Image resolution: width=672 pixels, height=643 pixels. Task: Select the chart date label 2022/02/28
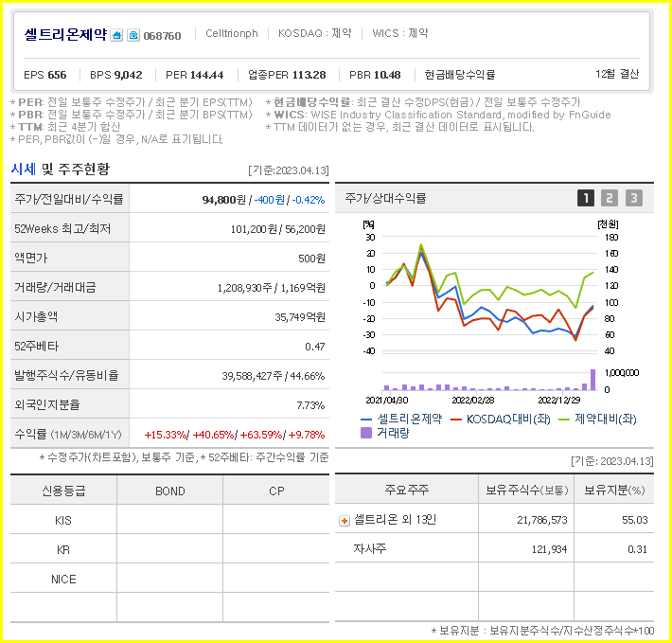tap(472, 400)
